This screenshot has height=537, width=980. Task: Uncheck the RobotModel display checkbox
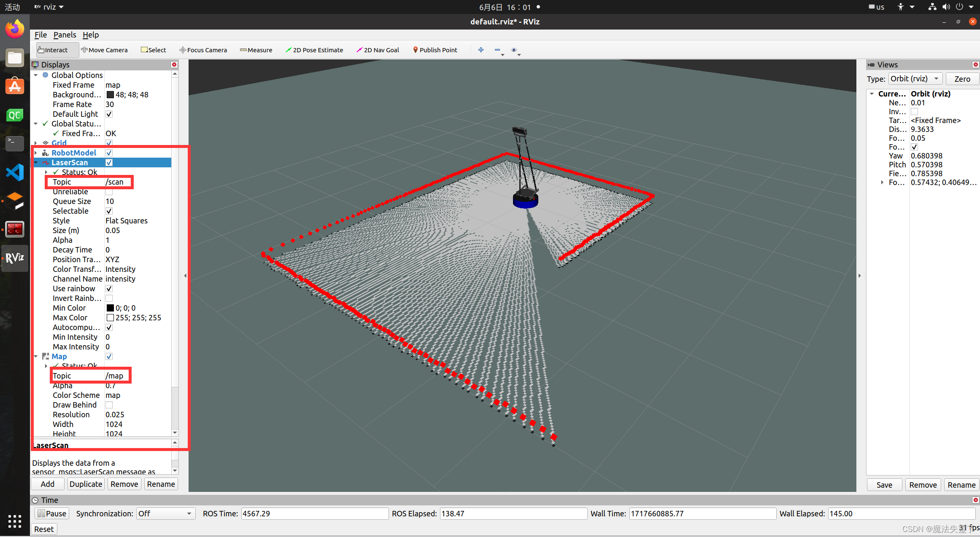coord(109,153)
